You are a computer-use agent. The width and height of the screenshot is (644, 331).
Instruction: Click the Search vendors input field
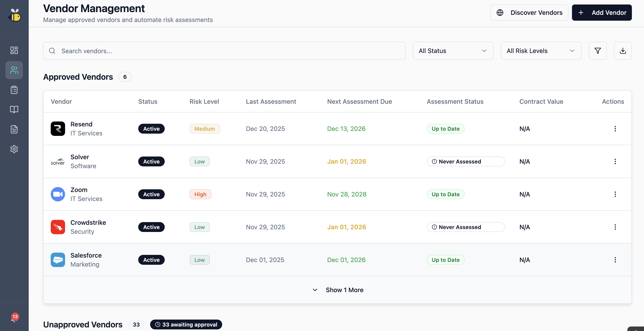(x=224, y=51)
